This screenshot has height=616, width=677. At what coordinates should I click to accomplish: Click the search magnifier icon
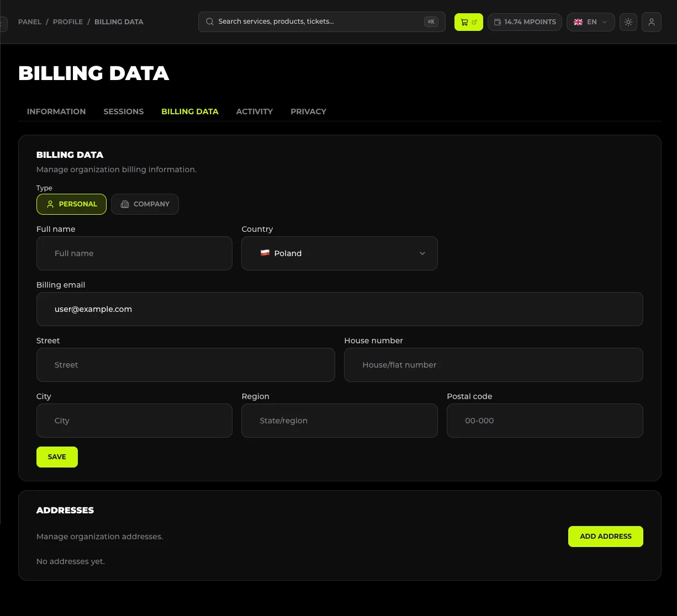click(210, 22)
